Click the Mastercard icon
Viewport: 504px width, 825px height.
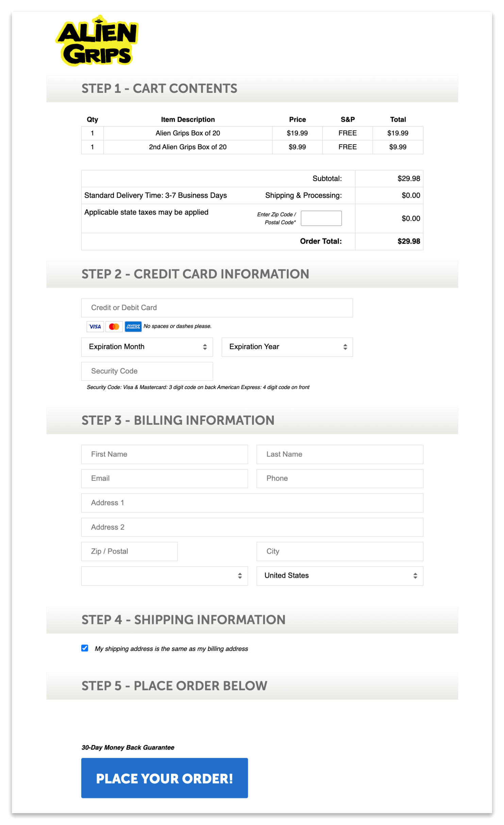114,326
